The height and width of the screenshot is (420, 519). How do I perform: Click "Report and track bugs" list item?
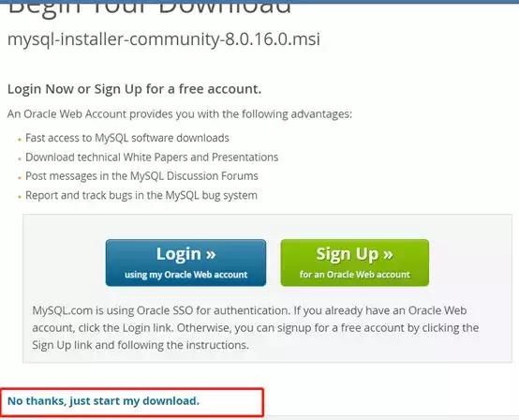point(141,195)
